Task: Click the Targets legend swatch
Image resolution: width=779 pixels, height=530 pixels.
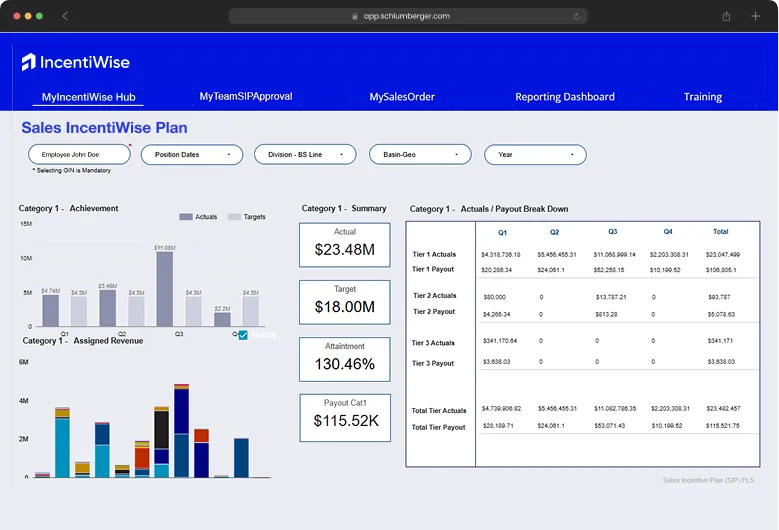Action: [234, 217]
